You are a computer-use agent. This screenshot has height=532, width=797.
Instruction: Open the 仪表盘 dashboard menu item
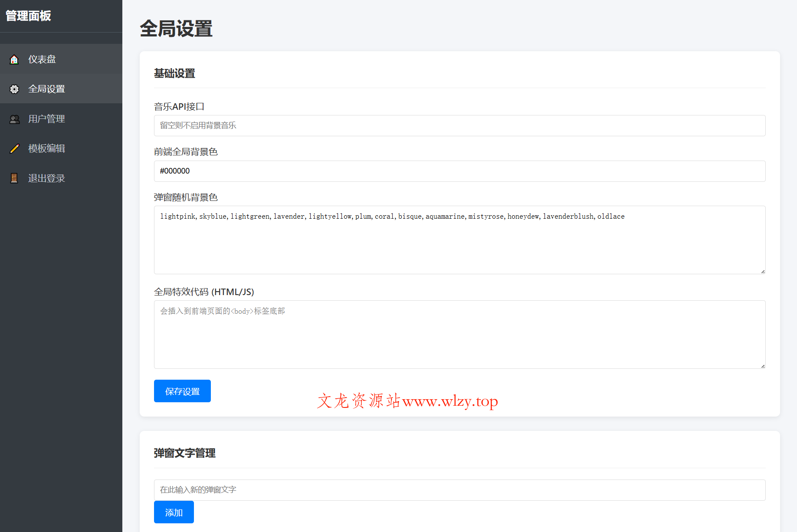[42, 59]
